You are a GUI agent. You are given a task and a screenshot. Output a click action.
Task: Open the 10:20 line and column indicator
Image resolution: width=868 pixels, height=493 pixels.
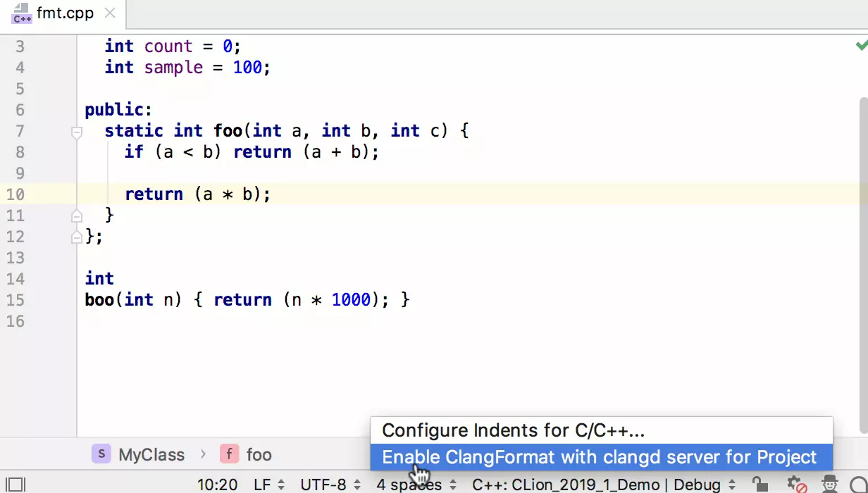[217, 485]
